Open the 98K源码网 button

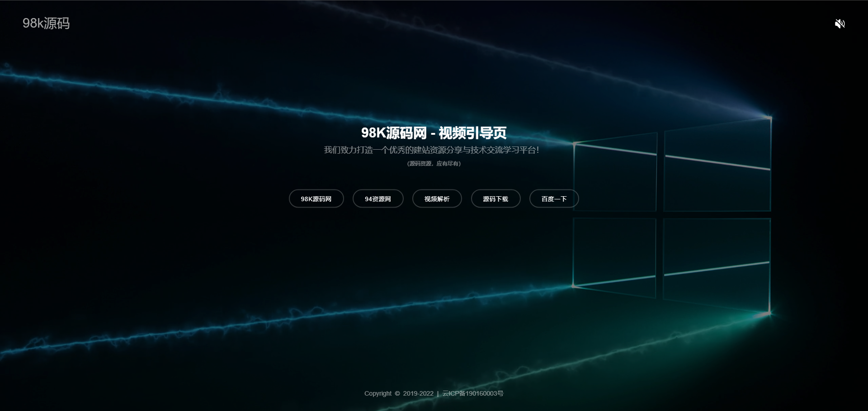[x=316, y=198]
